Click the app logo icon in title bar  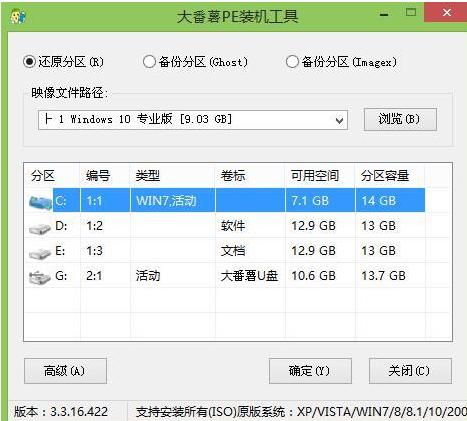click(x=18, y=16)
